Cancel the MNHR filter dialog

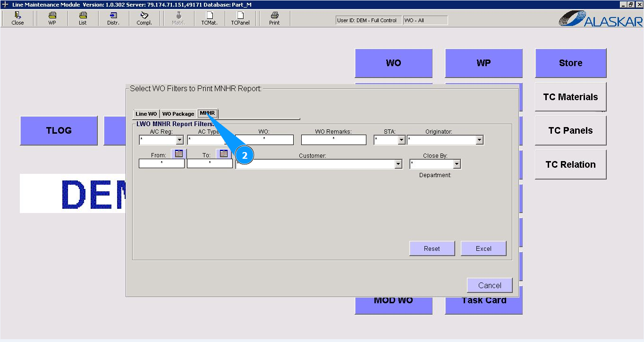490,285
